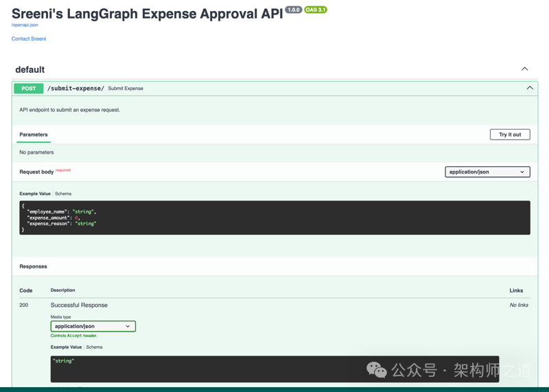Screen dimensions: 549x392
Task: Click the 'Successful Response' description
Action: tap(79, 305)
